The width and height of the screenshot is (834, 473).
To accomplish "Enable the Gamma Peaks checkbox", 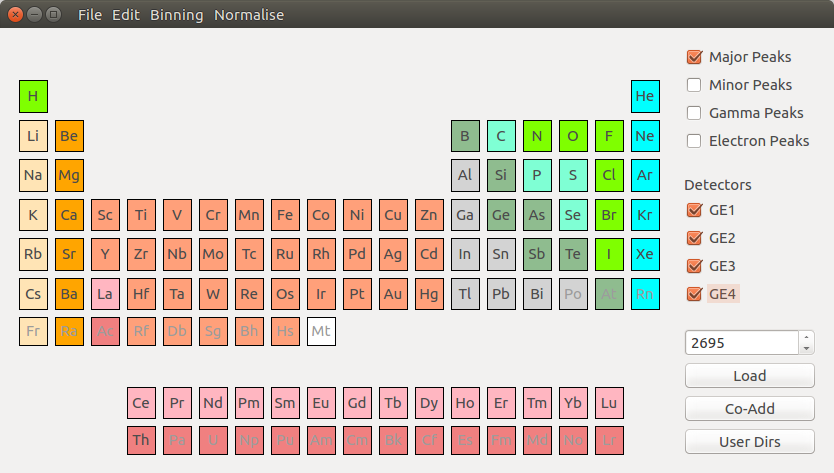I will tap(694, 113).
